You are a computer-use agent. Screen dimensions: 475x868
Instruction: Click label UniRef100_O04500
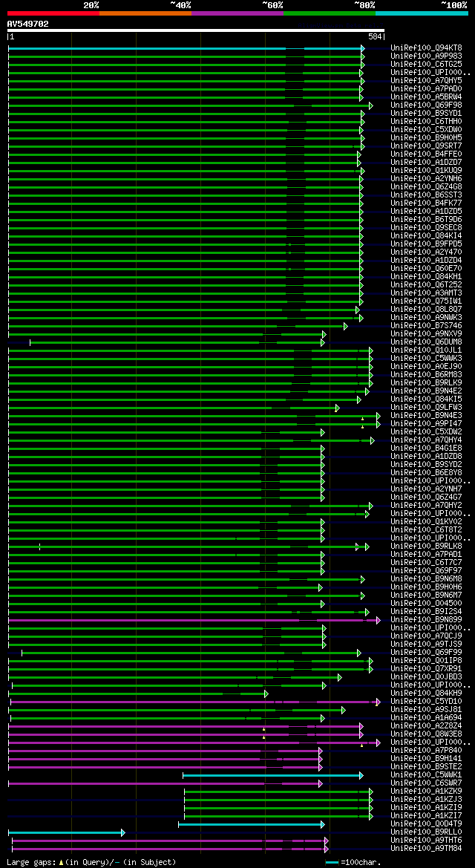(x=426, y=604)
